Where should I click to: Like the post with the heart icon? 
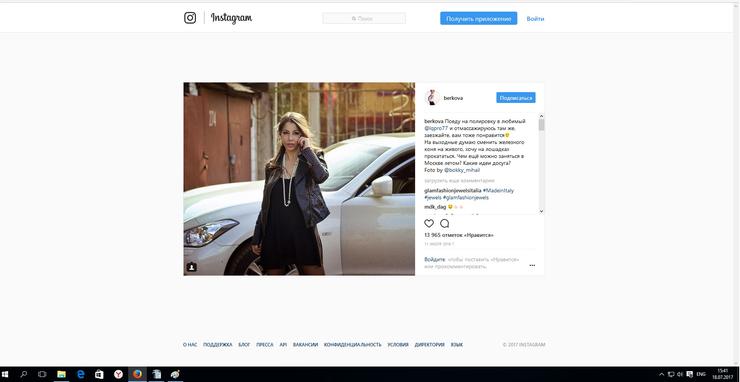[x=429, y=223]
